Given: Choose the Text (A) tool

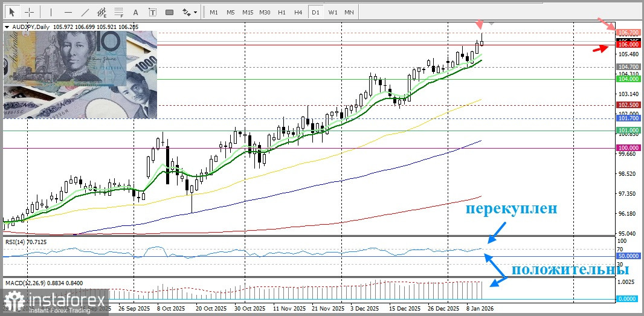Looking at the screenshot, I should click(136, 12).
